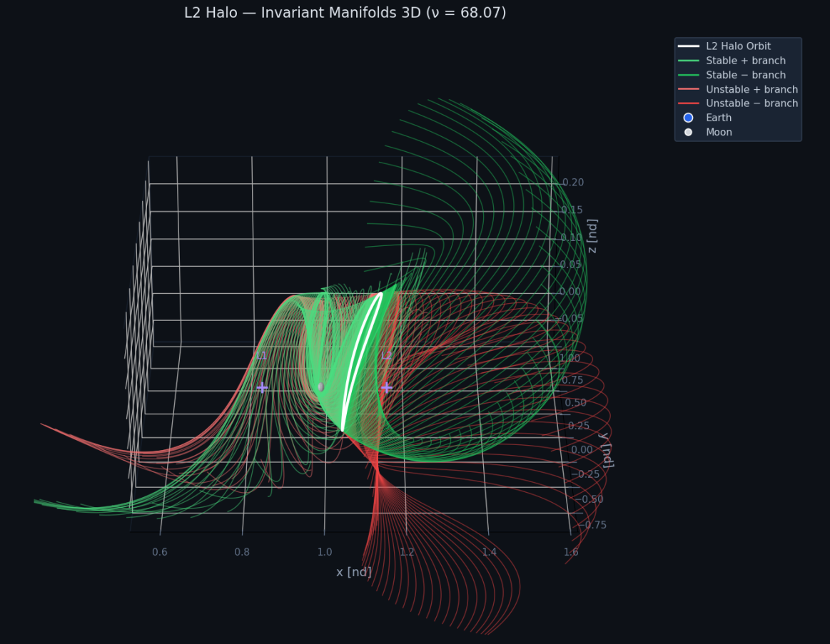This screenshot has width=830, height=644.
Task: Click the 0.8 tick on x axis
Action: pos(242,552)
